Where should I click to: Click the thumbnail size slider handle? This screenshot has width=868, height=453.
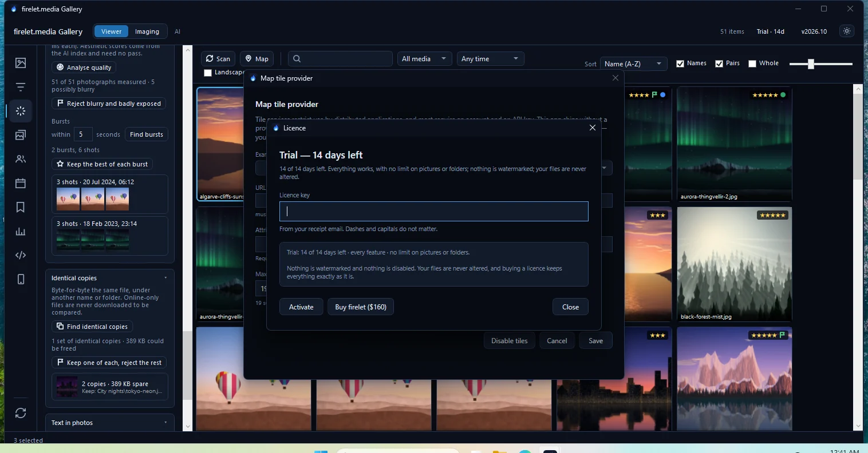tap(811, 63)
